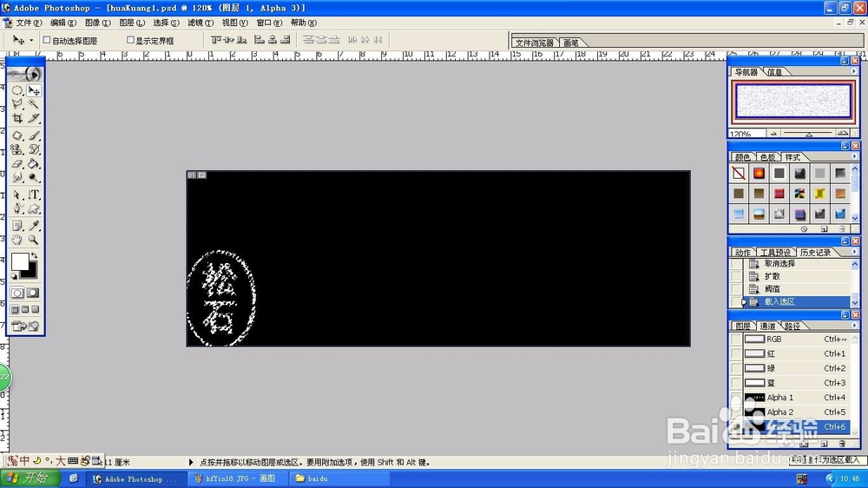Open the background color picker
Viewport: 868px width, 488px height.
pyautogui.click(x=31, y=273)
